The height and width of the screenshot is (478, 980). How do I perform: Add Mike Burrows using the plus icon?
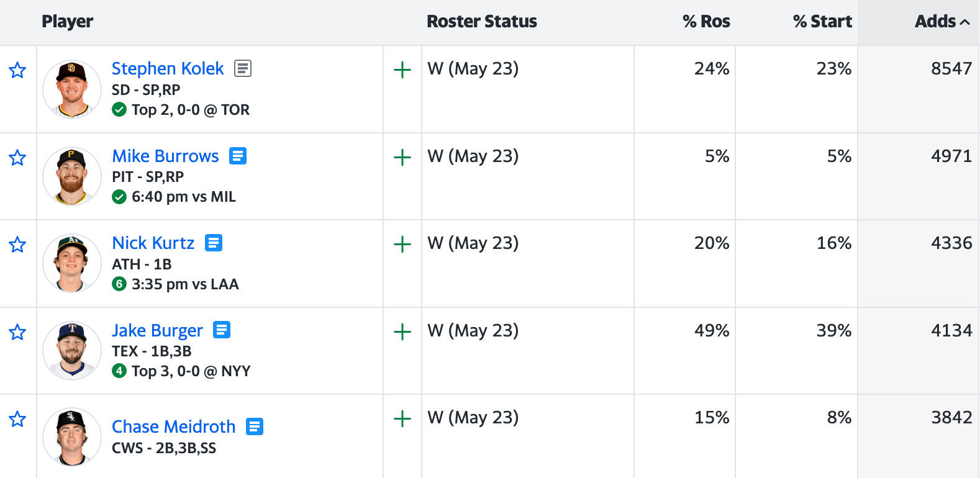pyautogui.click(x=402, y=158)
